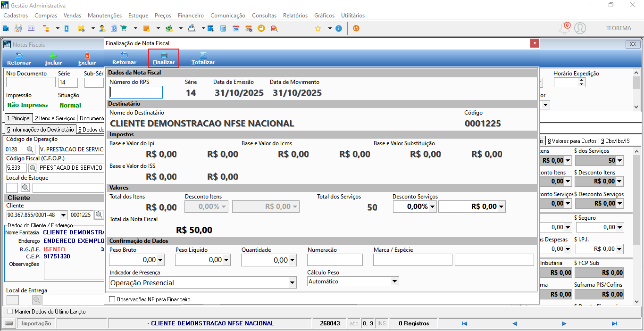Click the Numeração input field
Screen dimensions: 644x331
(x=335, y=260)
